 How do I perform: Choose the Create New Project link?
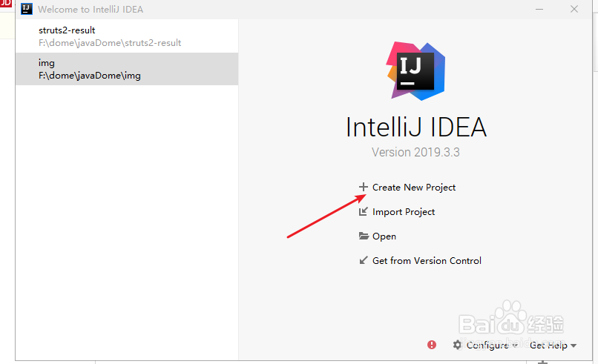pyautogui.click(x=414, y=187)
